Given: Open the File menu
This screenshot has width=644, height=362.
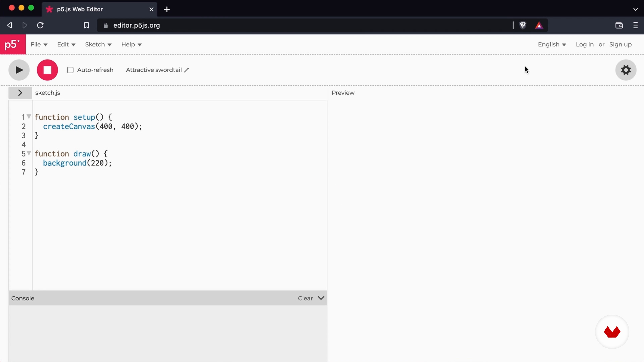Looking at the screenshot, I should tap(39, 44).
